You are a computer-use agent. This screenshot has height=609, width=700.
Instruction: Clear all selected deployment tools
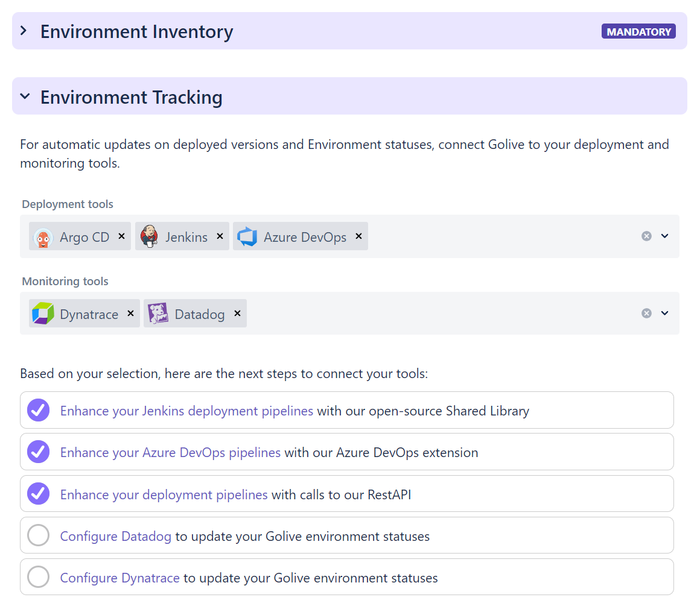(x=646, y=236)
